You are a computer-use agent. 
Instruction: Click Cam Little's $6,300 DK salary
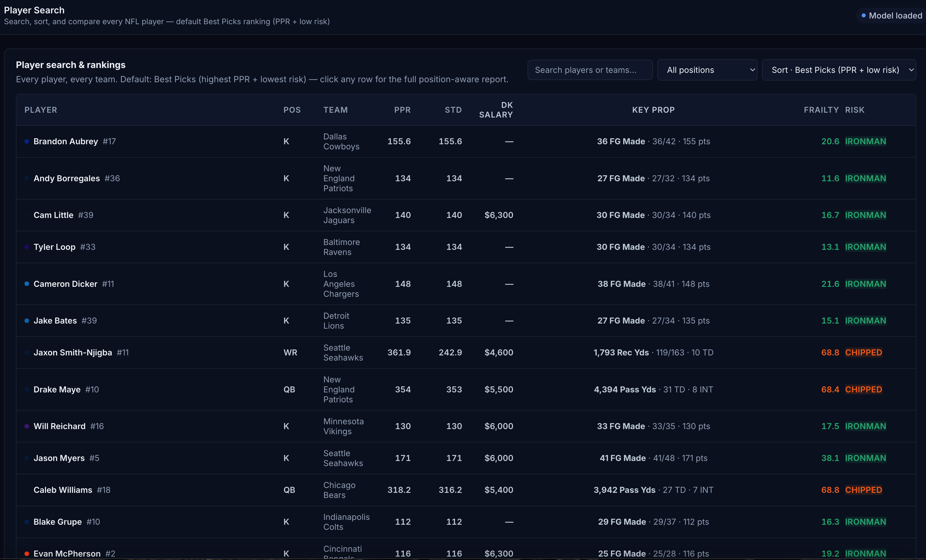tap(499, 215)
